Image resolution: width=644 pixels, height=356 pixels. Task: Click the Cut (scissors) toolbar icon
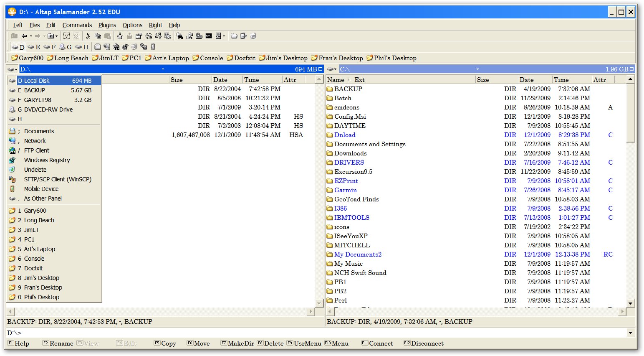88,36
